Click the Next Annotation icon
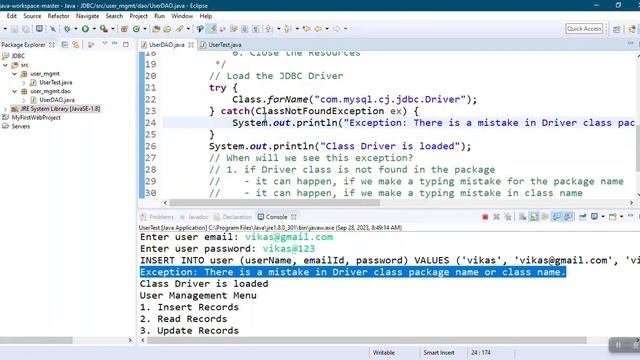 pos(269,29)
